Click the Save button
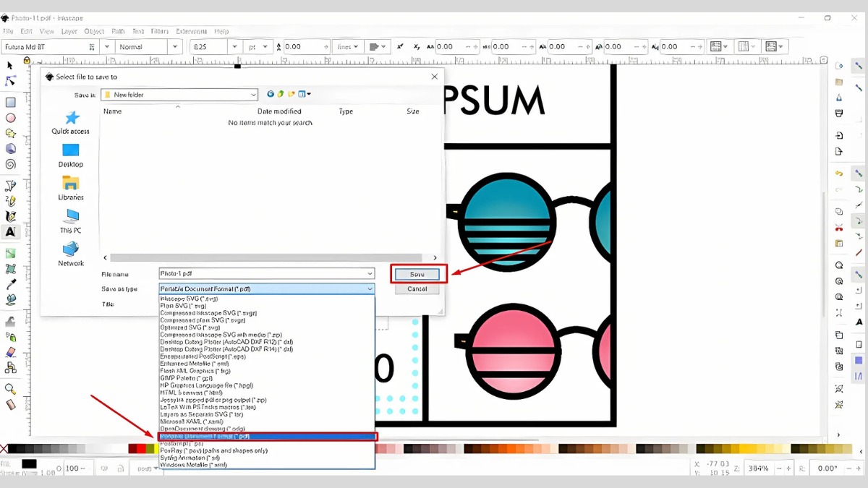The image size is (868, 488). coord(417,274)
